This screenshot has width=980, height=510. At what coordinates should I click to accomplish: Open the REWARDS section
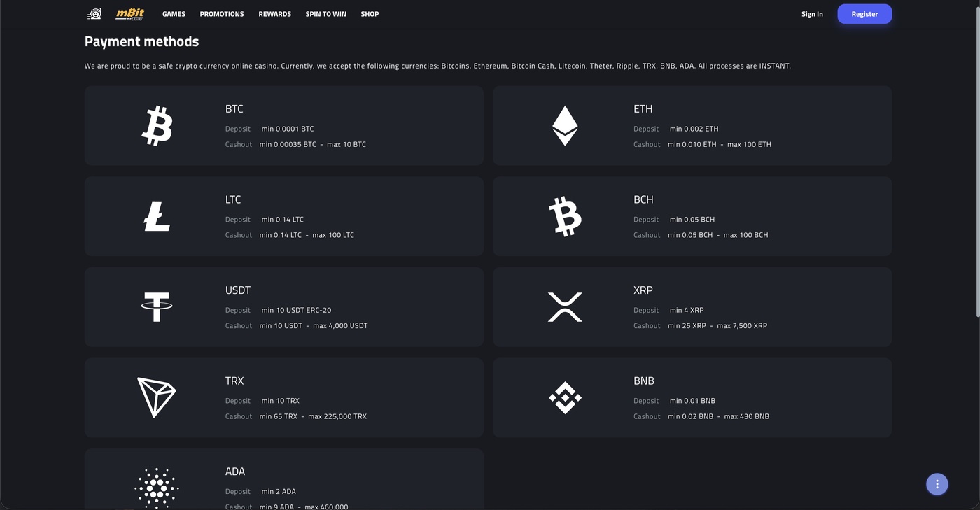[274, 14]
